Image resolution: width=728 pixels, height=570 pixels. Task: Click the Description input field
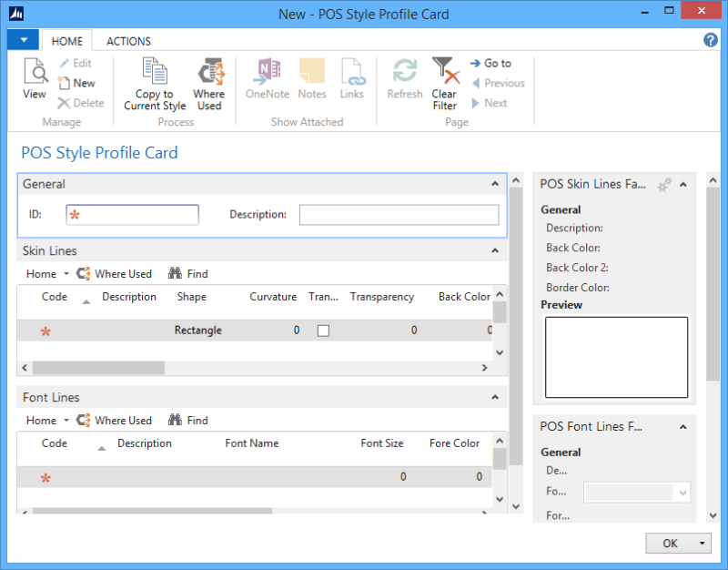(399, 215)
